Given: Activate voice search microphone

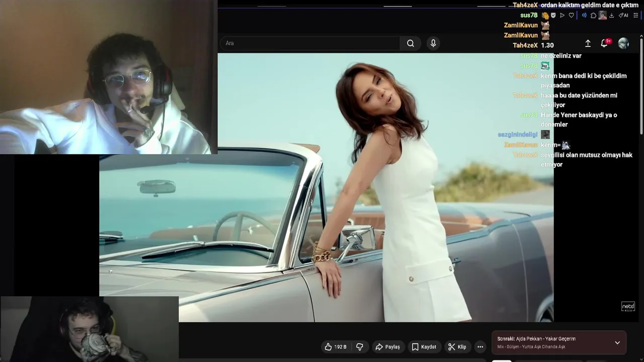Looking at the screenshot, I should click(x=433, y=43).
